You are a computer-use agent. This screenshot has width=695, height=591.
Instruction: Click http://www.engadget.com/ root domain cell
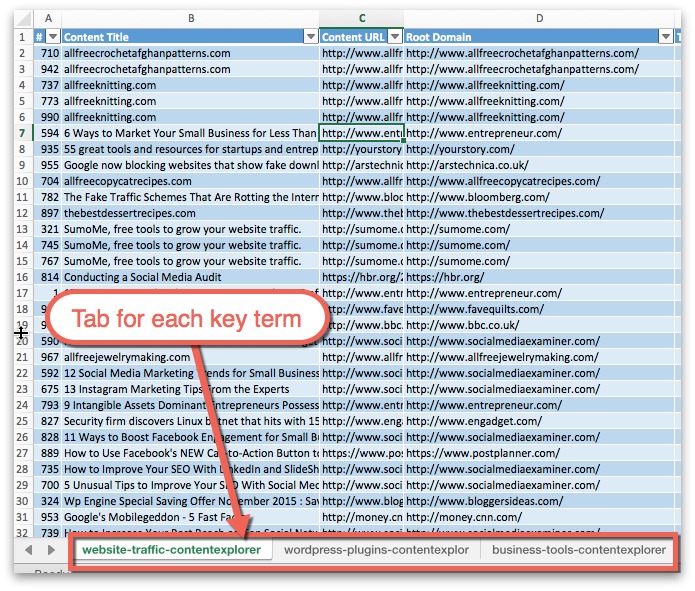tap(539, 421)
